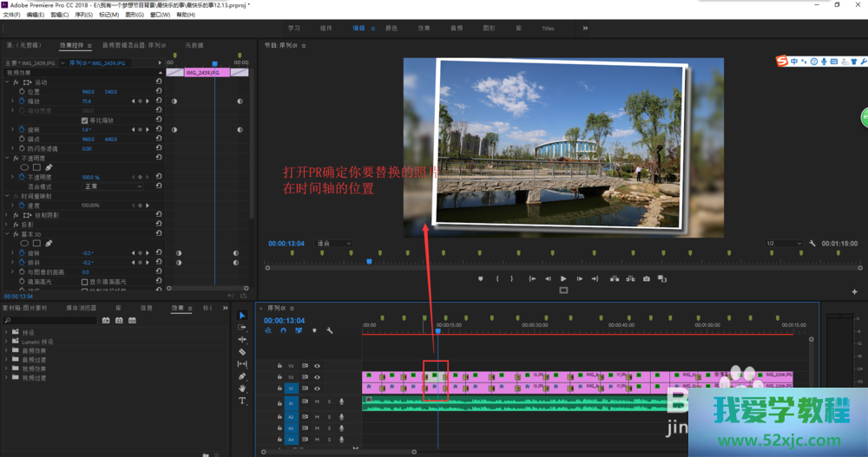Select the Track Select Forward tool

click(x=242, y=327)
